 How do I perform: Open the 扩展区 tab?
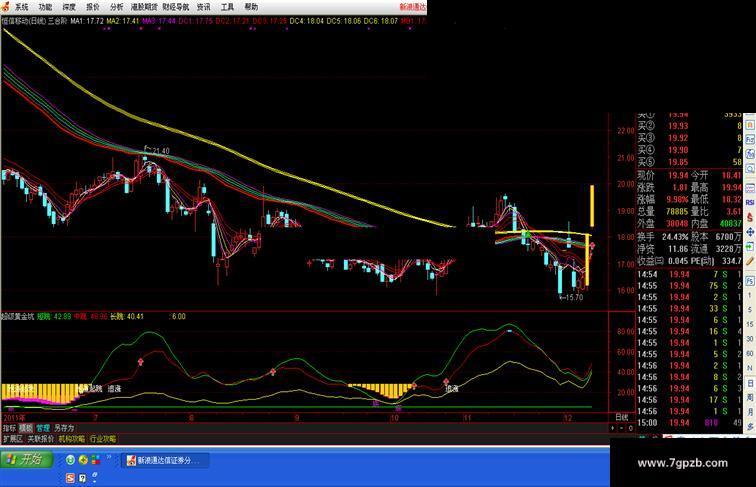click(13, 439)
